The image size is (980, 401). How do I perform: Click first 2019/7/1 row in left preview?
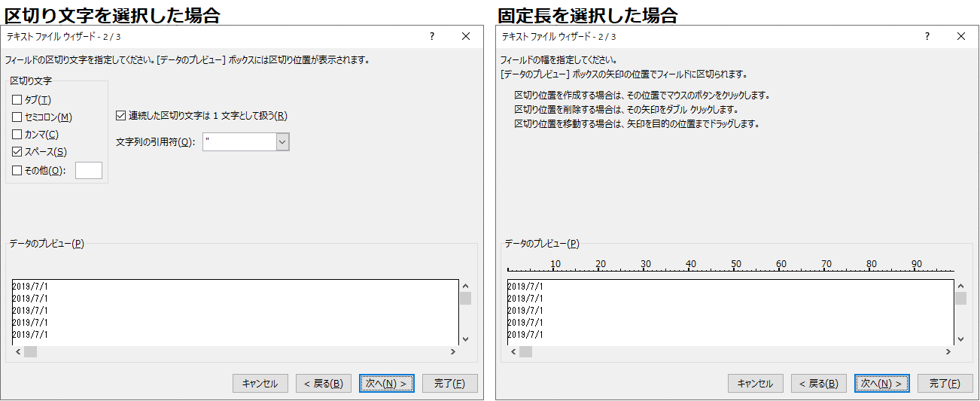tap(30, 286)
